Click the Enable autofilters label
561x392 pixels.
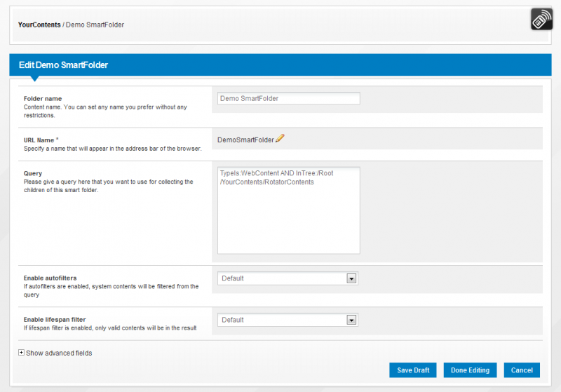50,278
